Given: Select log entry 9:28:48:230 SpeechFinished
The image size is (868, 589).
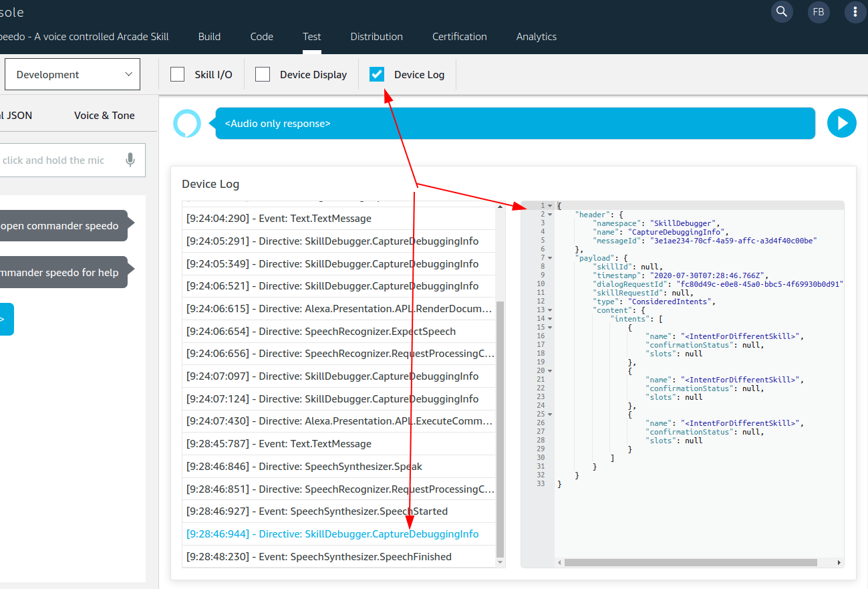Looking at the screenshot, I should click(x=339, y=556).
